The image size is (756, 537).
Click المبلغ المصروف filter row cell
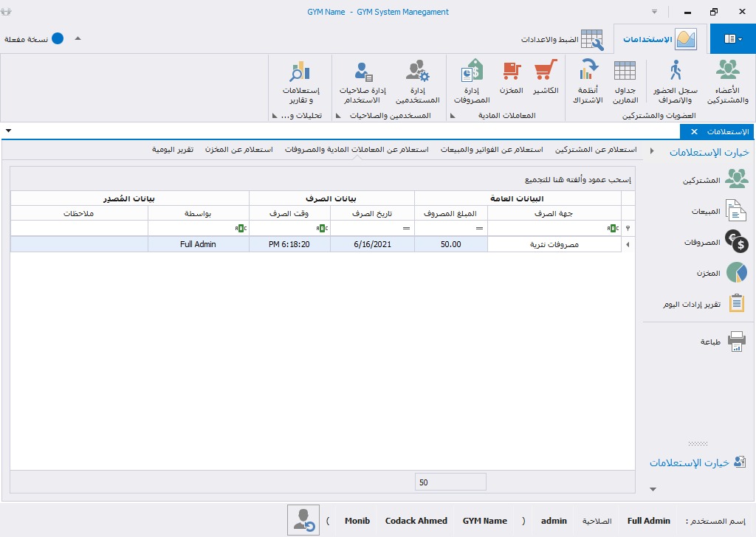tap(451, 228)
